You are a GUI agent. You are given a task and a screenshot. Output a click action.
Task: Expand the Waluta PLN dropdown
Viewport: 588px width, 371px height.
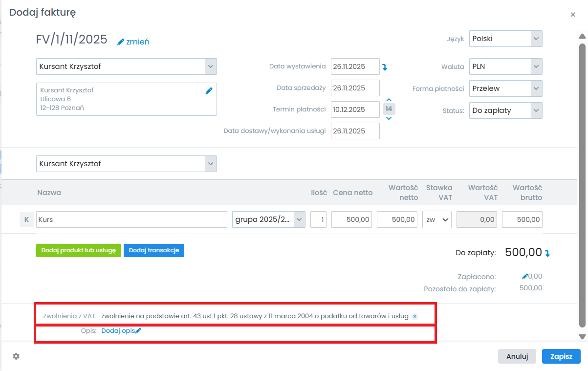505,66
